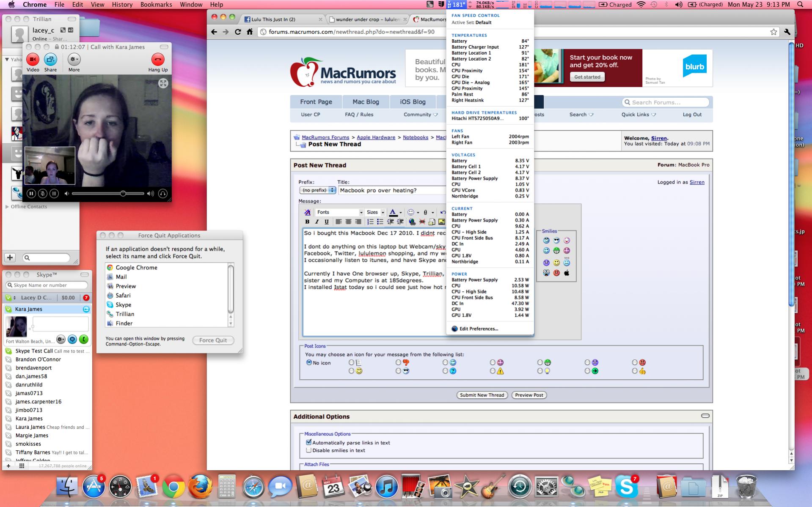
Task: Adjust the call volume slider
Action: (x=108, y=194)
